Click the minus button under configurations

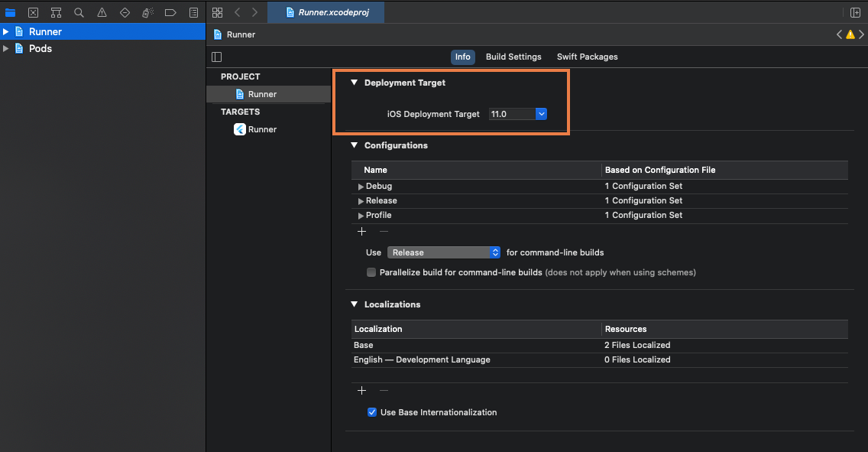(x=384, y=232)
